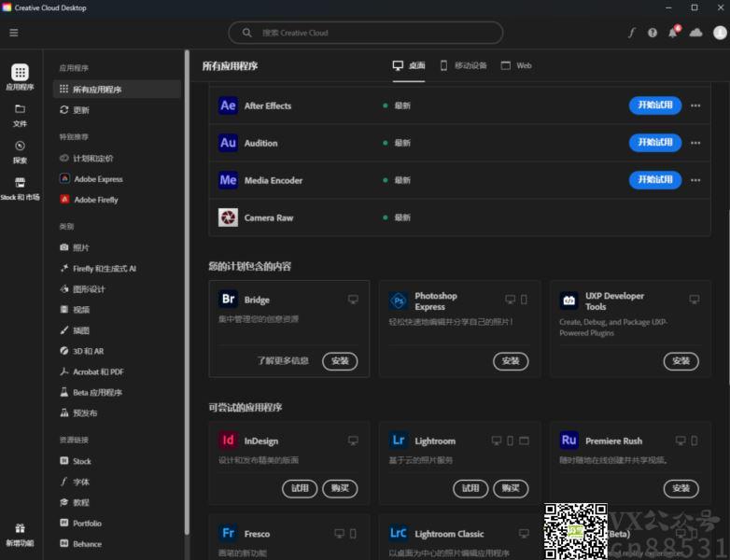Screen dimensions: 730x560
Task: Click the InDesign app icon
Action: pyautogui.click(x=228, y=441)
